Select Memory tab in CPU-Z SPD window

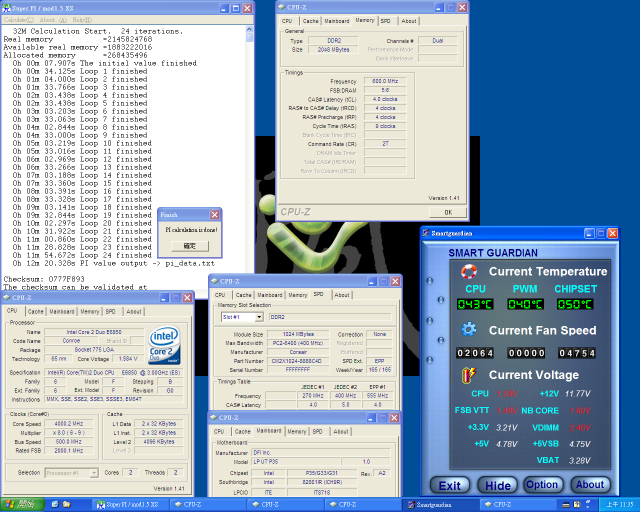(298, 295)
